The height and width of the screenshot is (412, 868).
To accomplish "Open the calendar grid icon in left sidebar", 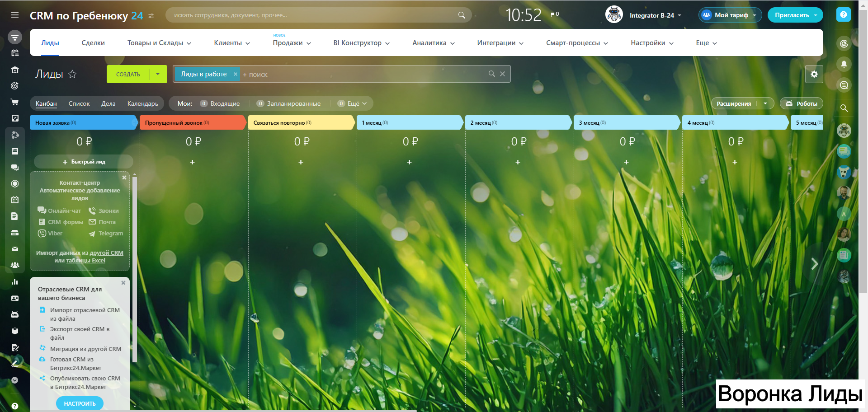I will (15, 200).
